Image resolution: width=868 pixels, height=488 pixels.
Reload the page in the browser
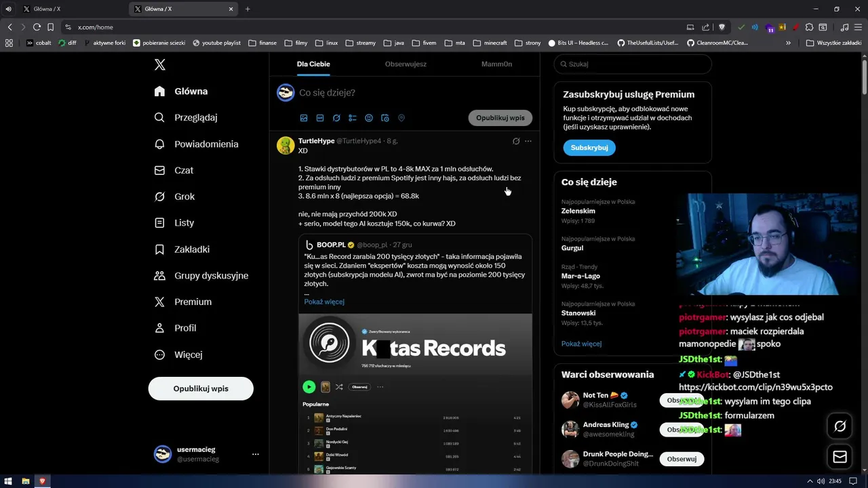coord(37,27)
